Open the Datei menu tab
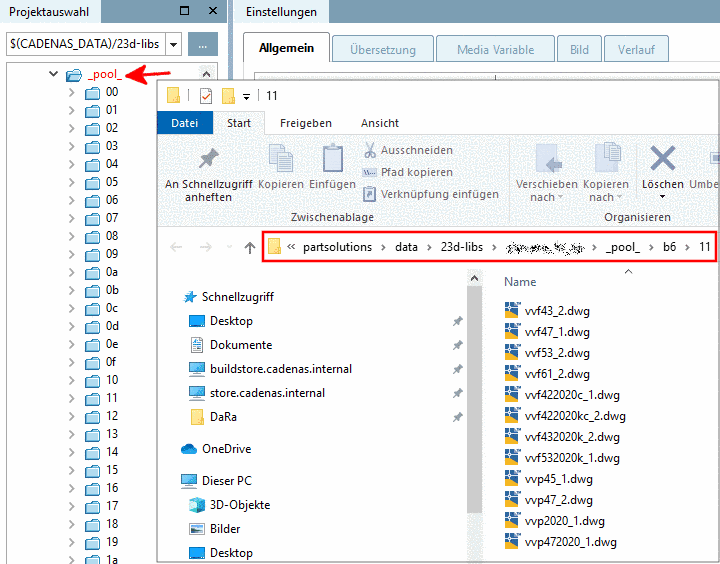 point(185,123)
